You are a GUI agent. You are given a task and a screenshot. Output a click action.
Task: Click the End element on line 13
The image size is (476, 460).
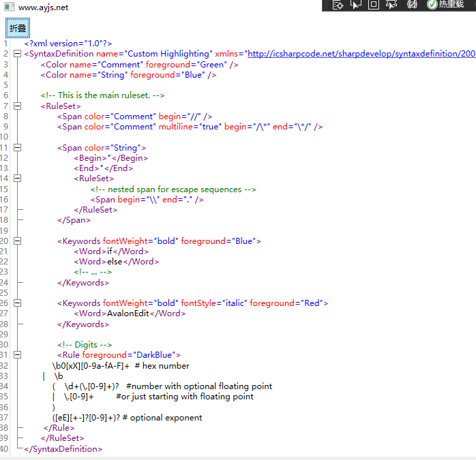[103, 168]
